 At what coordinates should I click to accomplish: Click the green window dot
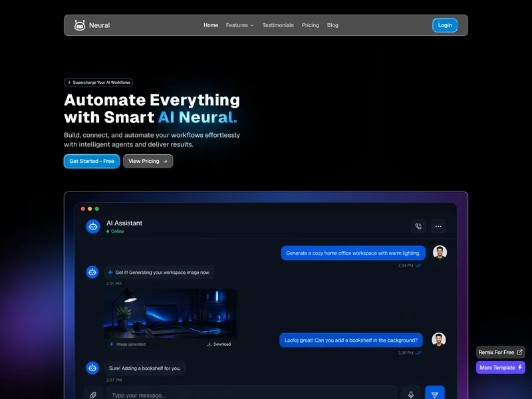pos(97,209)
